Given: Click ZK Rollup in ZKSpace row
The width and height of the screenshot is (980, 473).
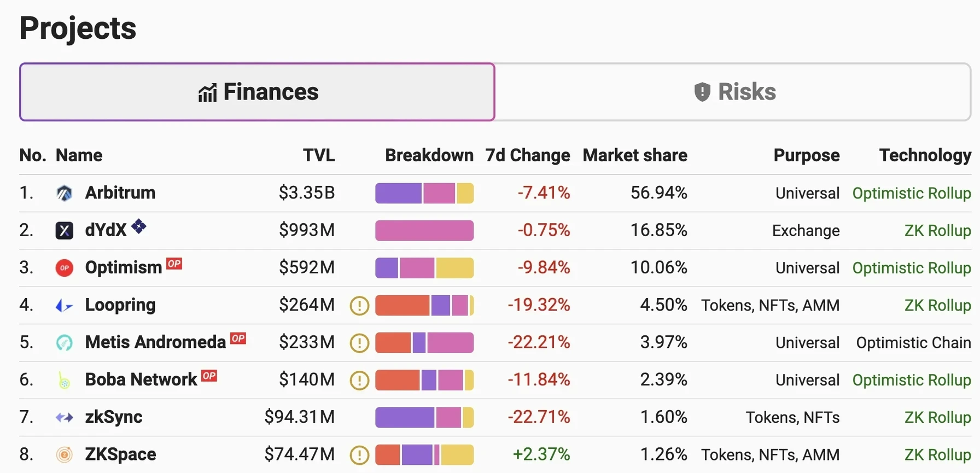Looking at the screenshot, I should (x=938, y=455).
